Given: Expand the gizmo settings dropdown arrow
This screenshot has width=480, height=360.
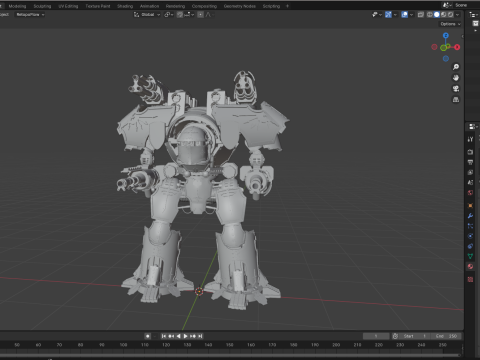Looking at the screenshot, I should 395,15.
